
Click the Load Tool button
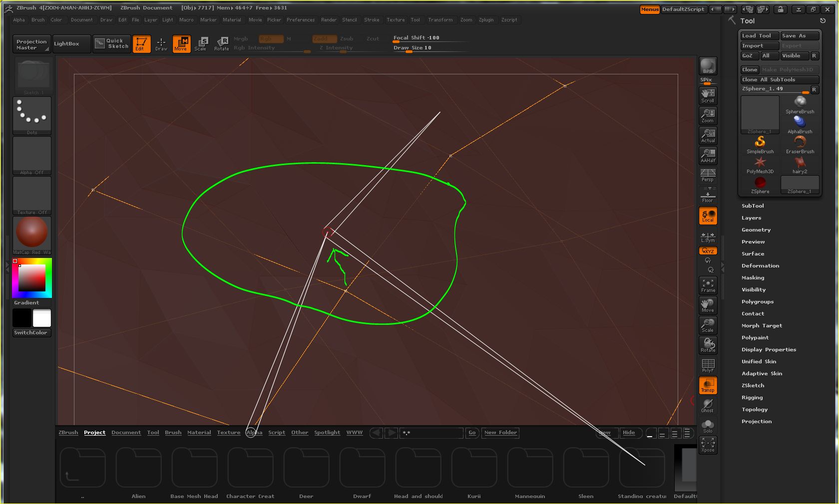(758, 35)
